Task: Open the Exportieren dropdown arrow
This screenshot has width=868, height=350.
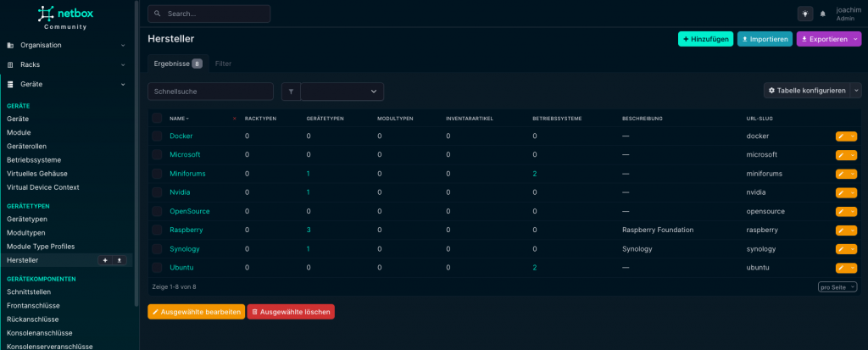Action: 856,39
